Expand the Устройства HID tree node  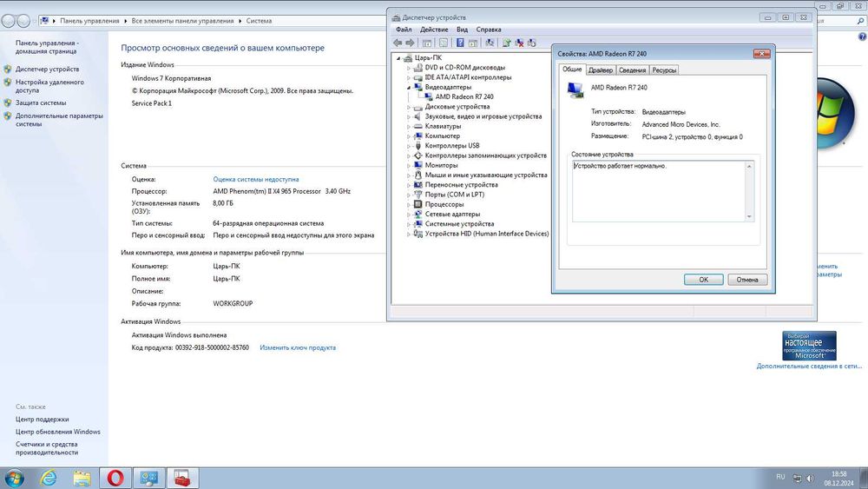[409, 235]
